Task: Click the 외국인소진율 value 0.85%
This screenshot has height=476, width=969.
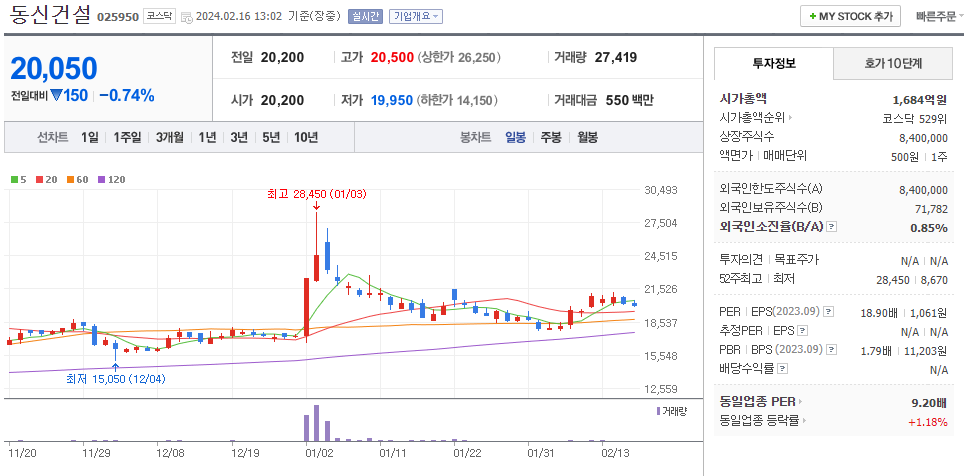Action: tap(929, 228)
